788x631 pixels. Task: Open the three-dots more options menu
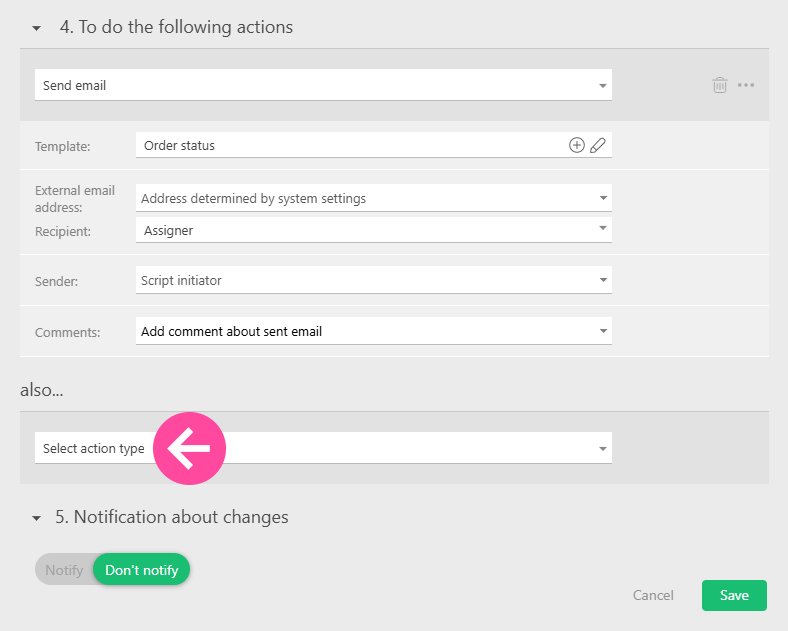pos(746,85)
